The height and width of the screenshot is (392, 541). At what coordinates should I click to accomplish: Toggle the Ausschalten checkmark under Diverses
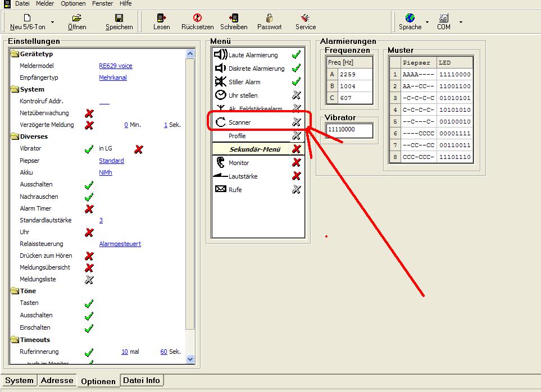pyautogui.click(x=88, y=185)
